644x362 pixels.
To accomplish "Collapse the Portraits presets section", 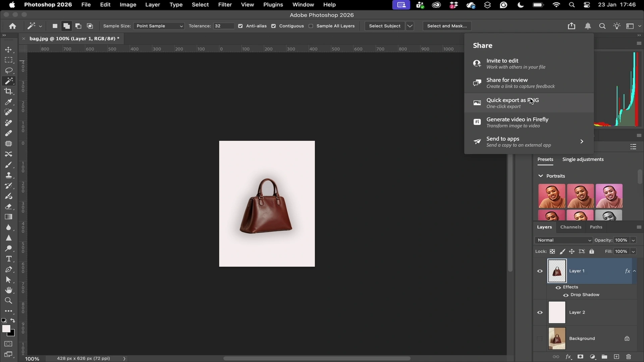I will click(540, 176).
